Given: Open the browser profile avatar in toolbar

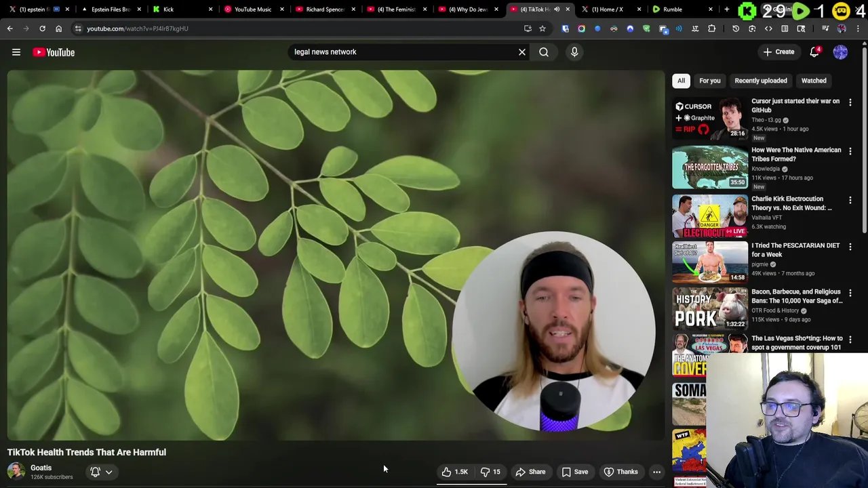Looking at the screenshot, I should [842, 28].
